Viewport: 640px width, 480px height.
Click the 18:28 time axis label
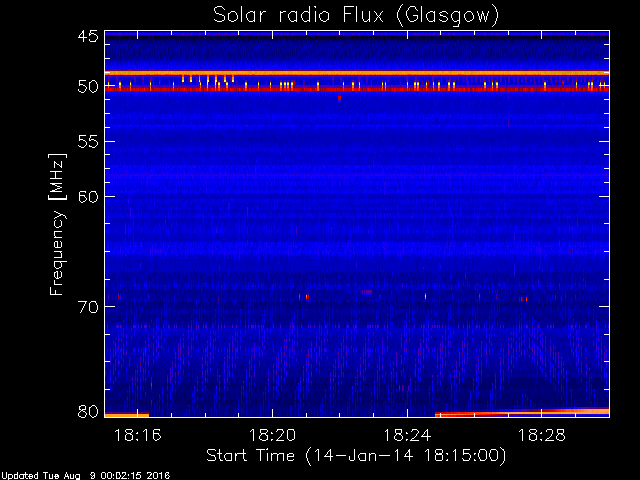tap(542, 435)
